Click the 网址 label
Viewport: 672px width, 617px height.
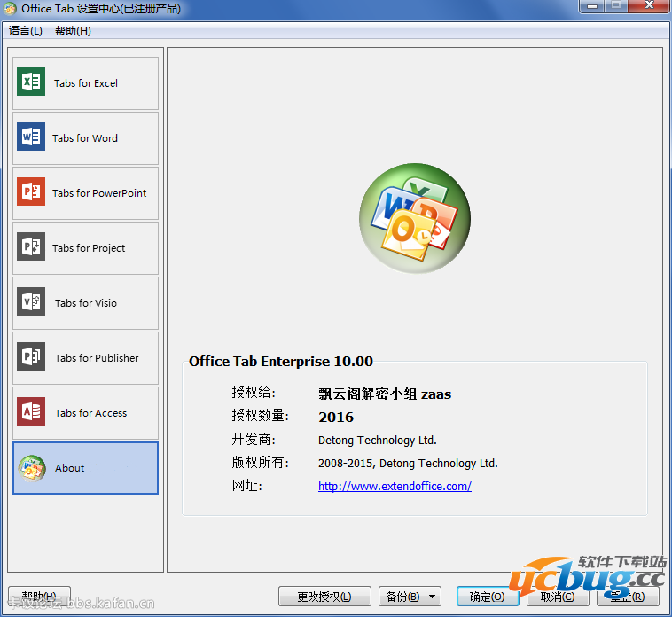(x=246, y=486)
